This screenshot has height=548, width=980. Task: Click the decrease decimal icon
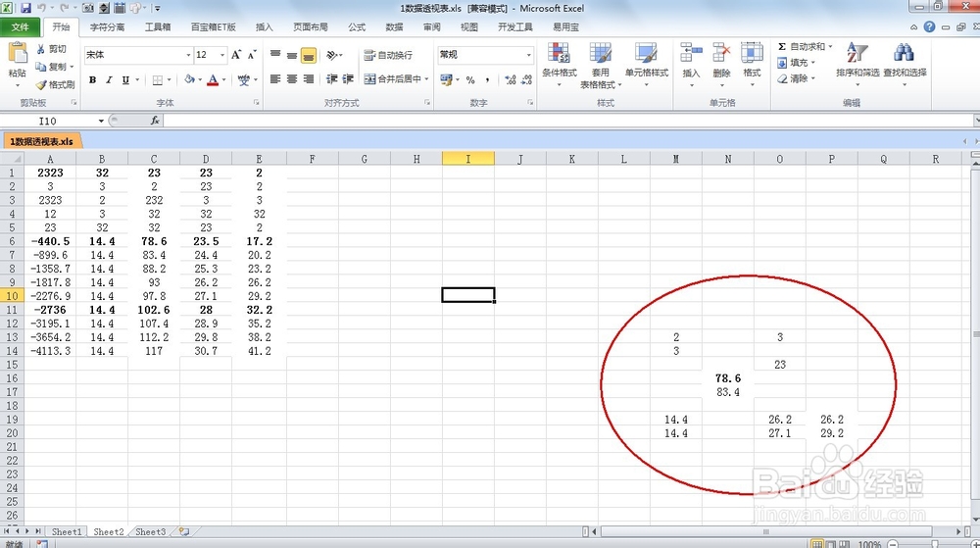(526, 80)
